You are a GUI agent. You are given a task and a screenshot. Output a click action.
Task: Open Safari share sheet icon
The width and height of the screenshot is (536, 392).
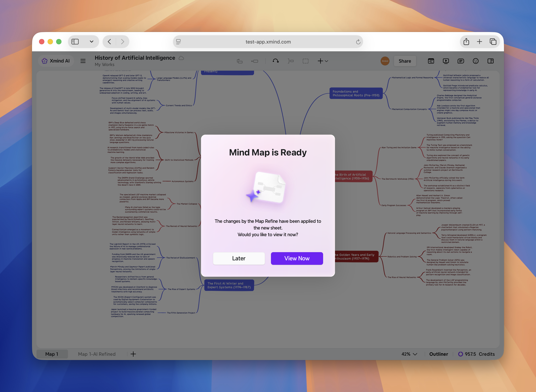click(x=466, y=42)
